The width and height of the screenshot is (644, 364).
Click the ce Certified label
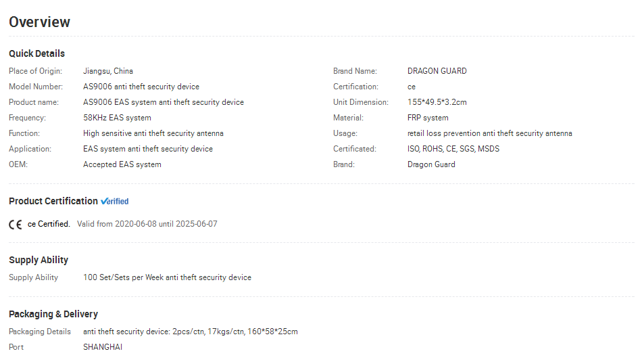point(49,224)
